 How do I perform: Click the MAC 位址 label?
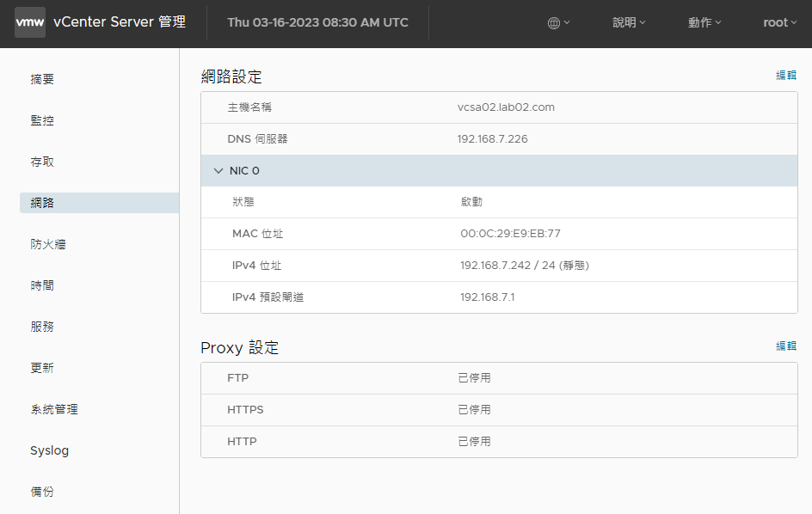pos(258,234)
